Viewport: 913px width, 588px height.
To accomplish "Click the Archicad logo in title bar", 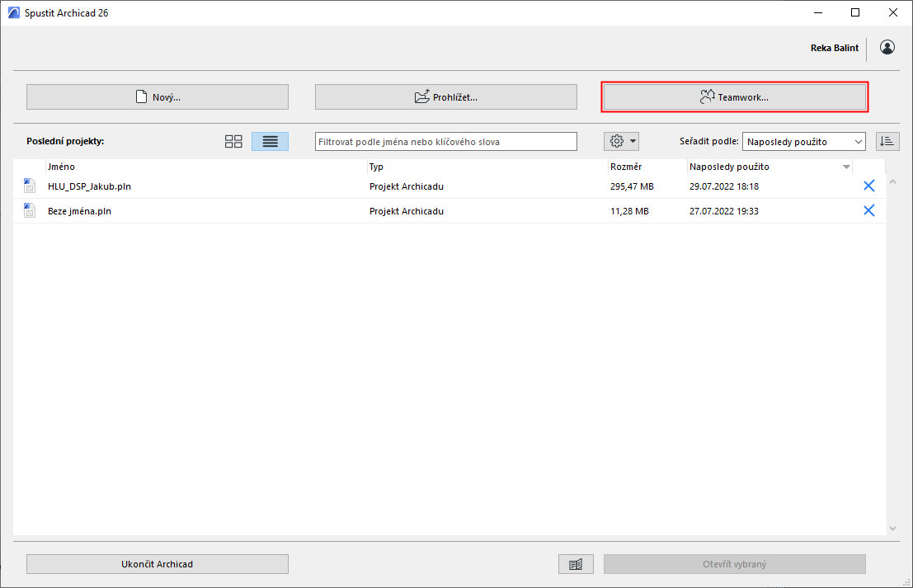I will click(13, 12).
